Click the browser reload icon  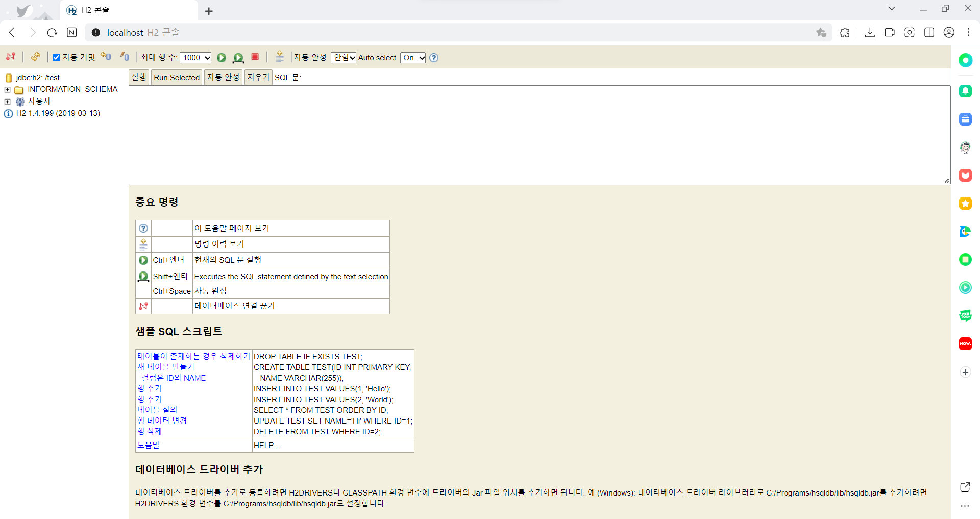(x=52, y=32)
